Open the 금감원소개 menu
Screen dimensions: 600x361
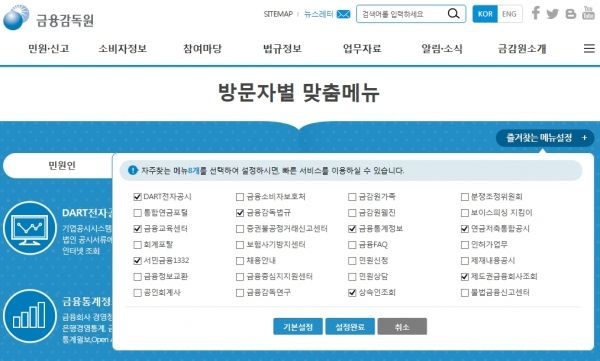pyautogui.click(x=522, y=49)
